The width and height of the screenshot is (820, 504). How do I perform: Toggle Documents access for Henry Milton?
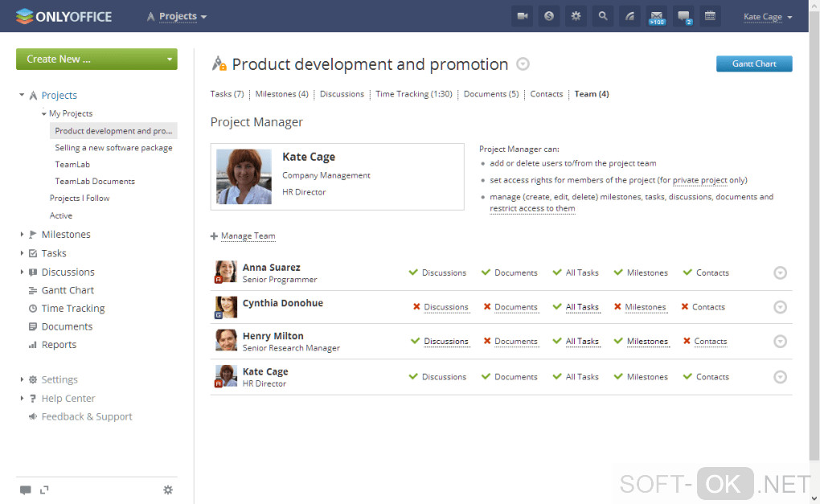(x=515, y=342)
